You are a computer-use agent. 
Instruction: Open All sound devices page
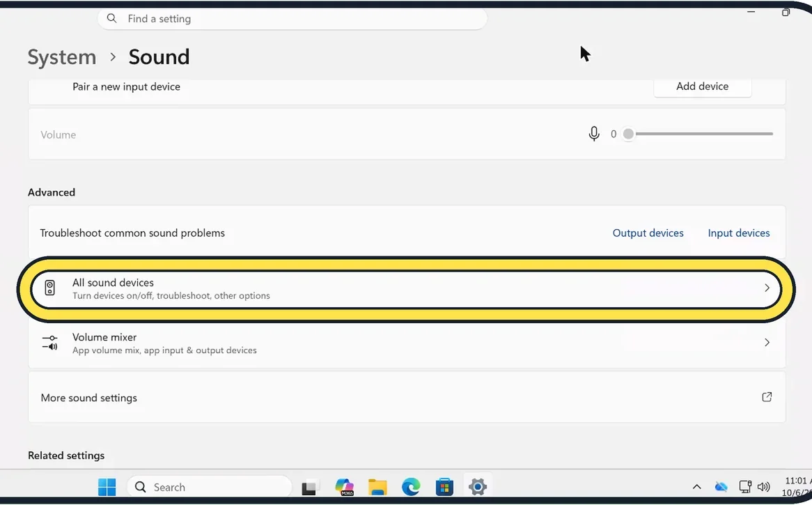click(x=407, y=289)
